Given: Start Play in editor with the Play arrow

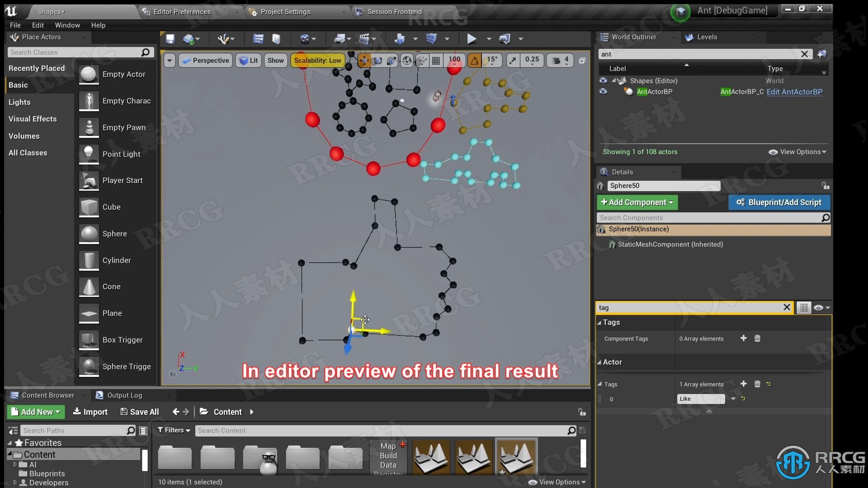Looking at the screenshot, I should 472,39.
